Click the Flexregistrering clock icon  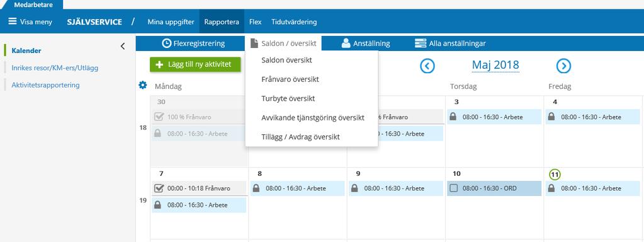point(166,43)
